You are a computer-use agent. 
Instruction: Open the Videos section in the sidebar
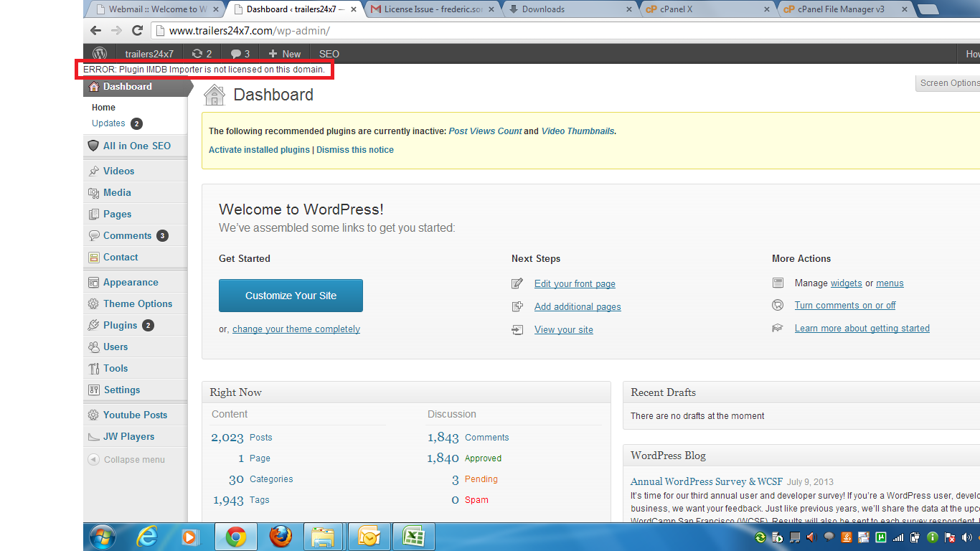[x=136, y=171]
